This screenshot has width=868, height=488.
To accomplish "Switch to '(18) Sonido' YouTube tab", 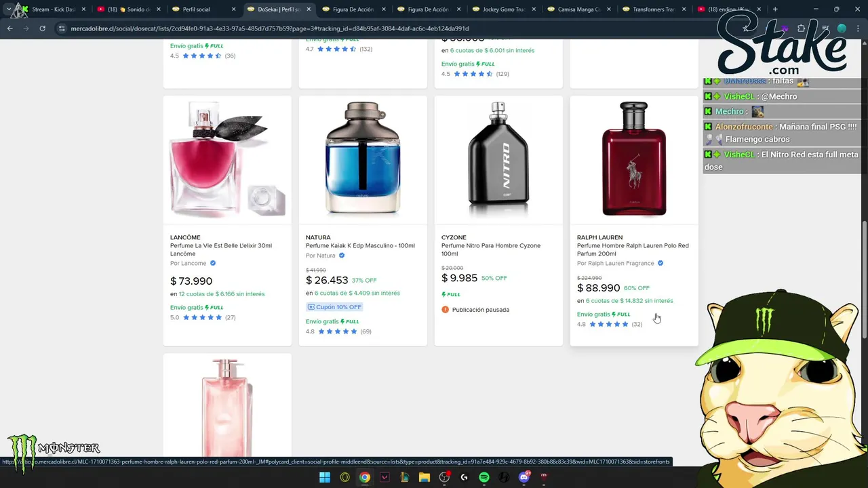I will click(128, 9).
